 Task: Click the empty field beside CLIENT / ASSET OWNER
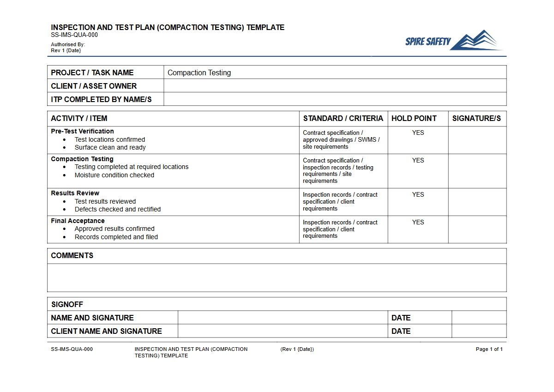(x=335, y=86)
